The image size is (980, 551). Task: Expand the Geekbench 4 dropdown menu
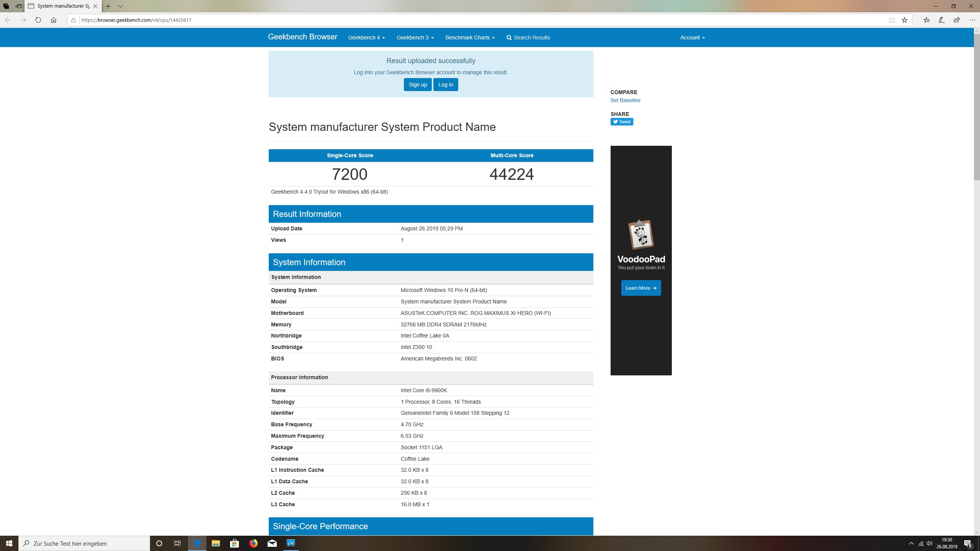tap(366, 37)
